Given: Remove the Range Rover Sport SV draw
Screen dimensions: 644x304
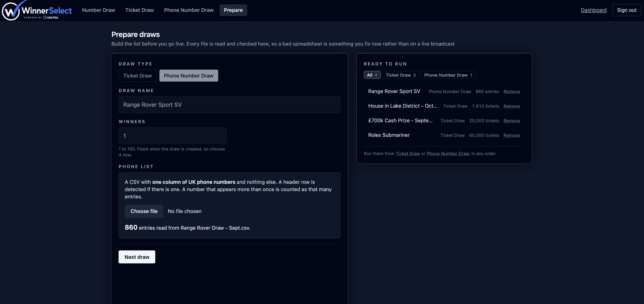Looking at the screenshot, I should (511, 91).
